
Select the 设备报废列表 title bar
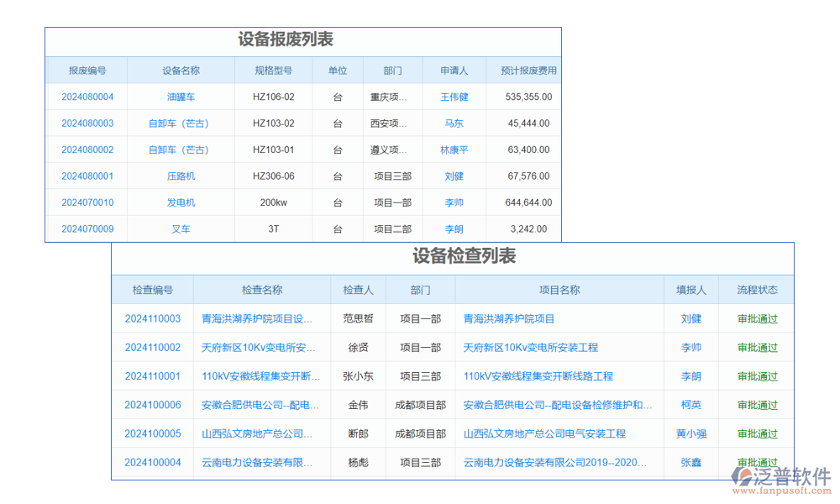[302, 38]
